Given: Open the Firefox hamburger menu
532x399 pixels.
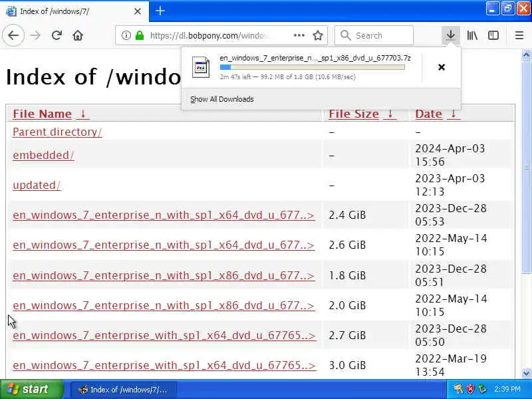Looking at the screenshot, I should point(519,35).
